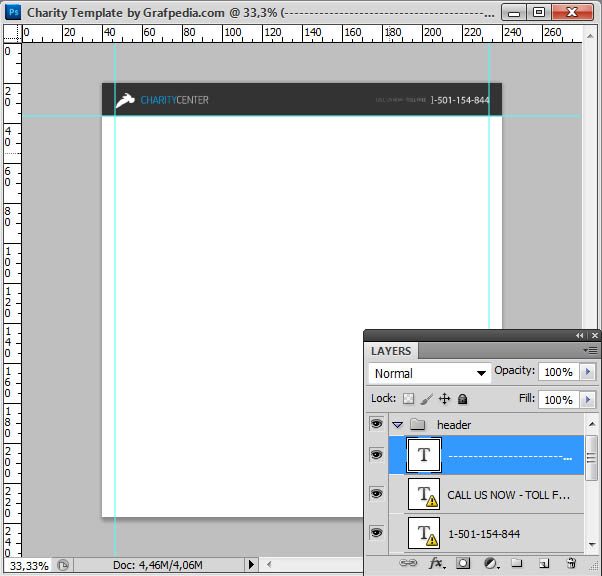Select the CALL US NOW layer thumbnail
Image resolution: width=602 pixels, height=576 pixels.
point(424,494)
